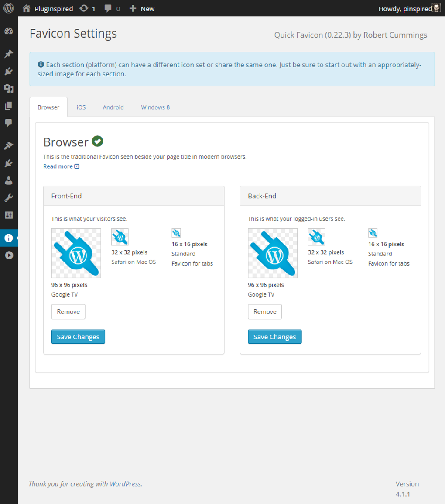Click the 96x96 Google TV favicon thumbnail
This screenshot has height=504, width=445.
click(76, 253)
